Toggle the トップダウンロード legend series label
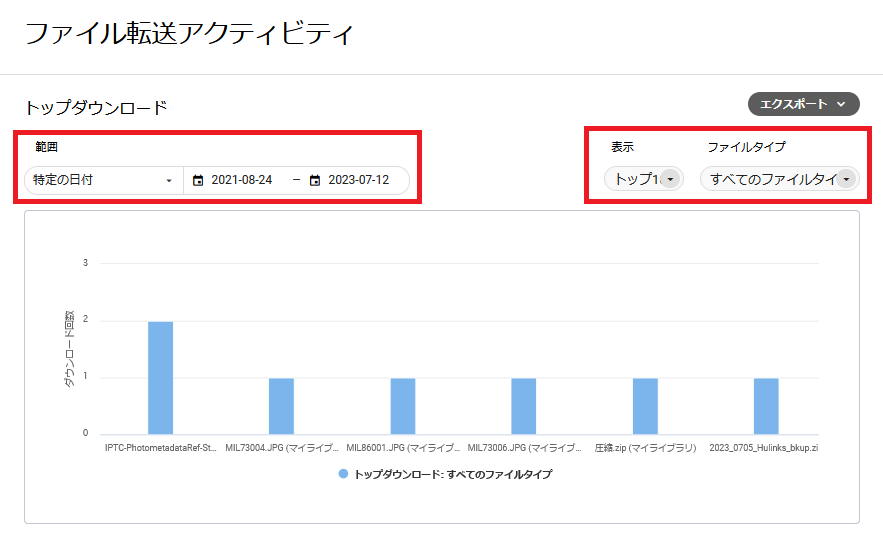 (x=452, y=474)
